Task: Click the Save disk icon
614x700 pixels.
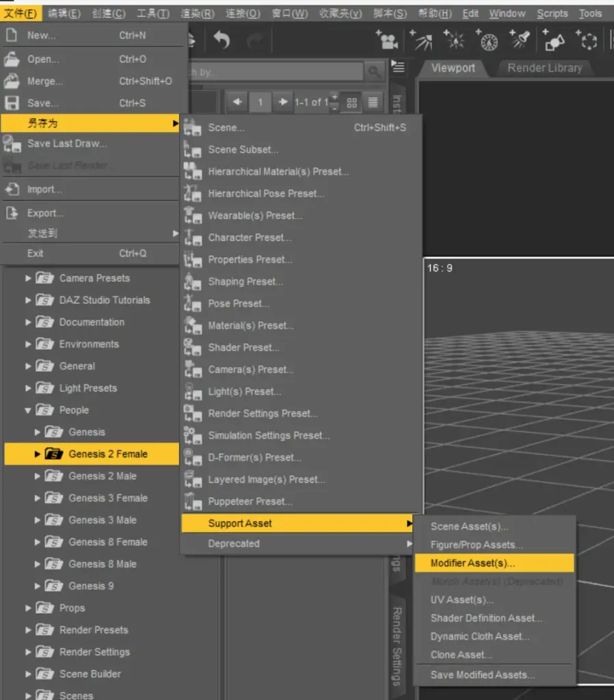Action: click(x=12, y=103)
